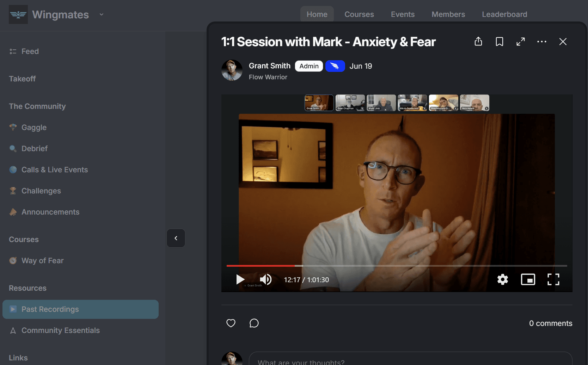Enter fullscreen video mode
Screen dimensions: 588x365
553,279
